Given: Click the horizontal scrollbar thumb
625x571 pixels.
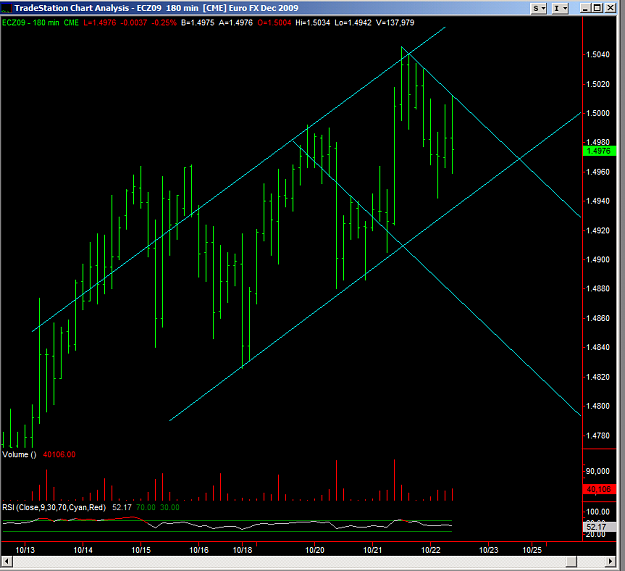Looking at the screenshot, I should point(571,561).
